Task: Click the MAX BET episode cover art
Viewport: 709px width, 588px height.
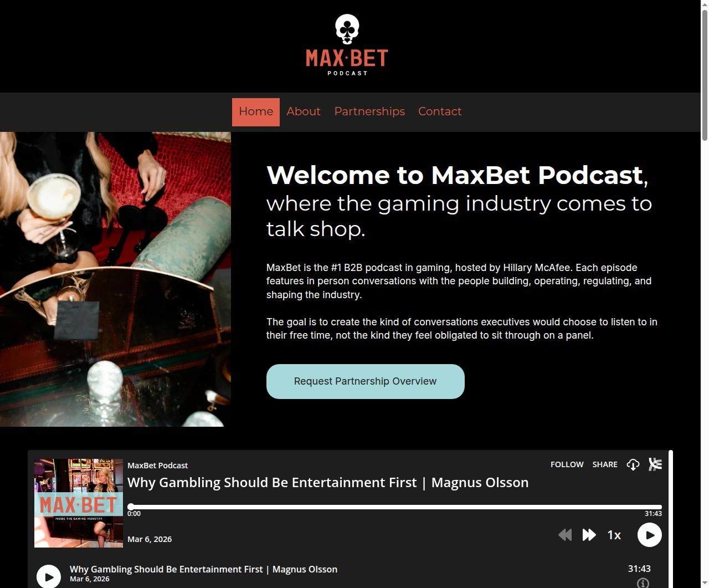Action: click(x=79, y=503)
